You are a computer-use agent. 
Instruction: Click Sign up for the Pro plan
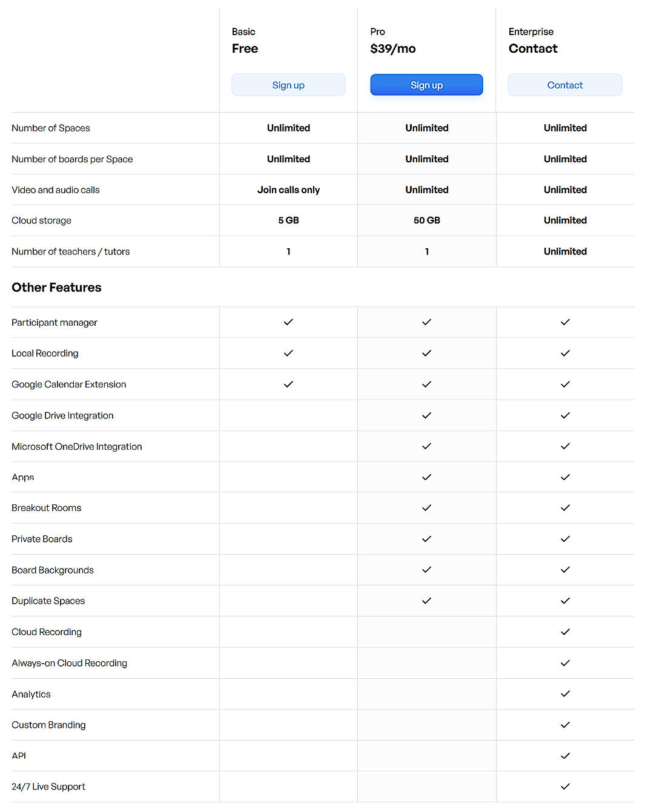[426, 85]
